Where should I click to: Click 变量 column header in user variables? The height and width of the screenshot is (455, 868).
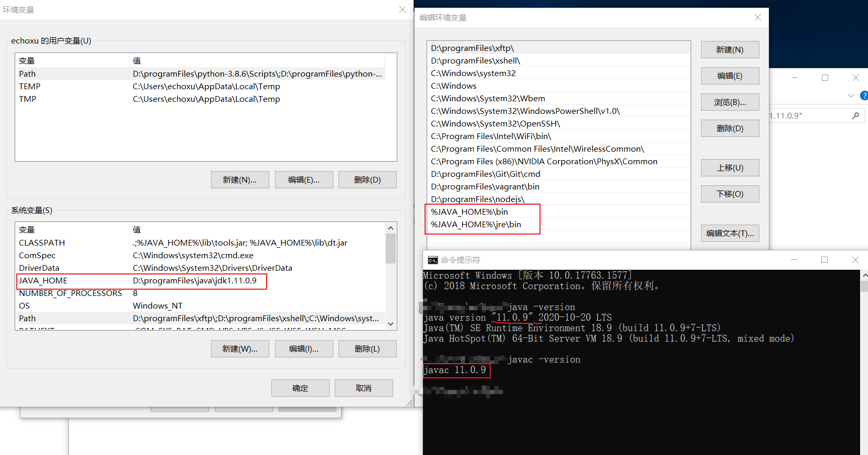click(x=72, y=60)
